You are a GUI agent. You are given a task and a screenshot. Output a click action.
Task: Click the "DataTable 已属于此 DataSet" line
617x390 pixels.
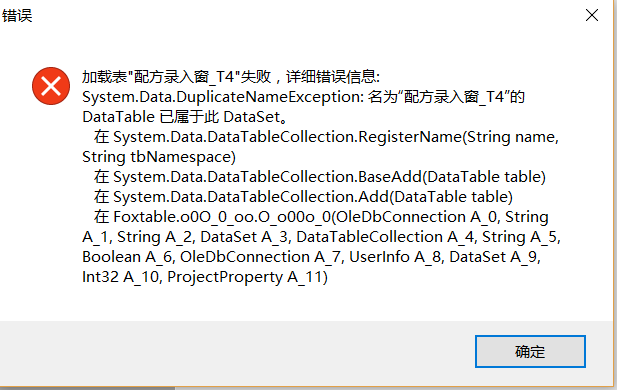tap(185, 117)
